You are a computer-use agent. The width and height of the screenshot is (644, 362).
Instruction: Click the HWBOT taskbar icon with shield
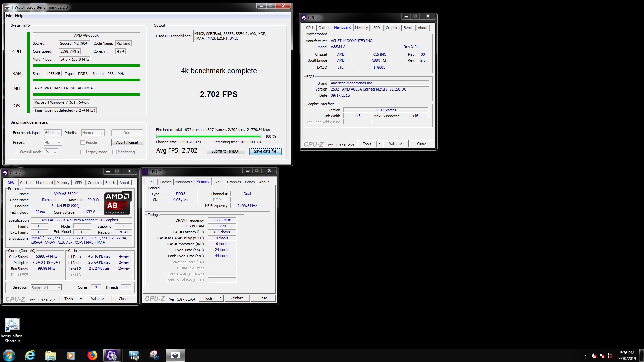coord(134,355)
